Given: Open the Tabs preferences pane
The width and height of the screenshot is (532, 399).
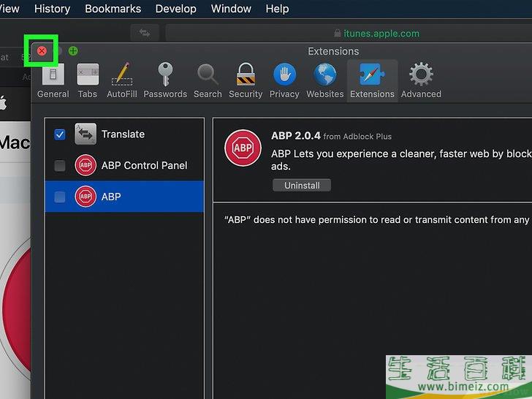Looking at the screenshot, I should point(88,80).
